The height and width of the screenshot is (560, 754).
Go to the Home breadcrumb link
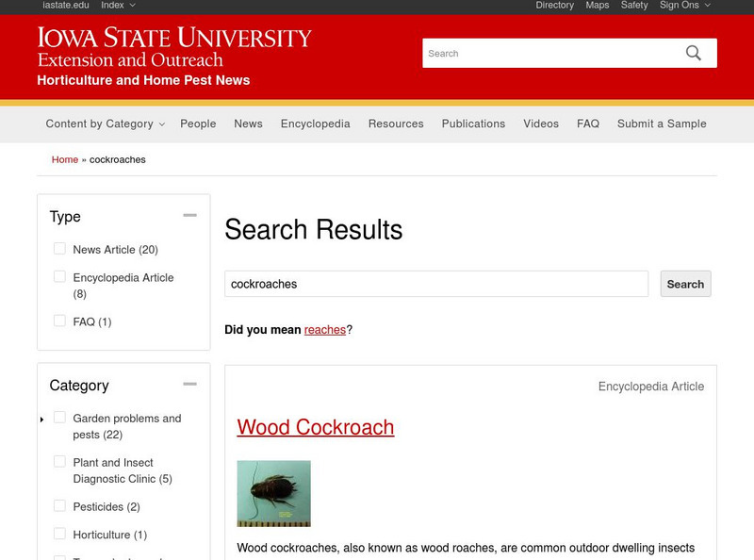pos(64,159)
